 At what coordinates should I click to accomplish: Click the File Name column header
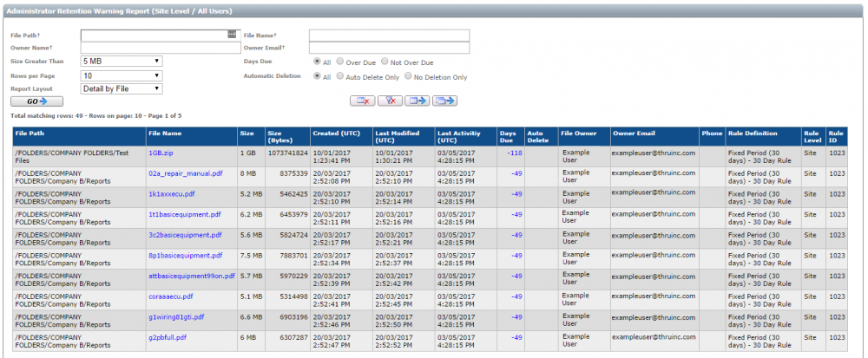pyautogui.click(x=165, y=134)
